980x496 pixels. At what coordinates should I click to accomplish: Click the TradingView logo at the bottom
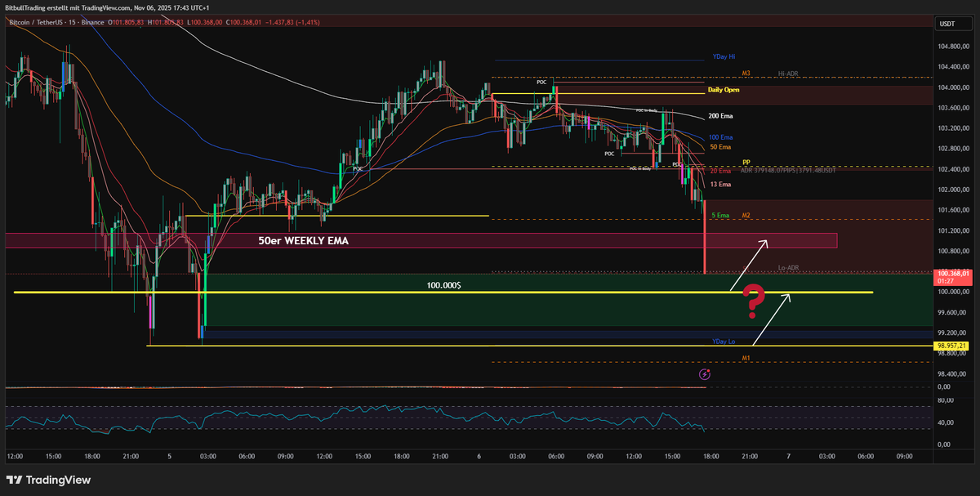click(x=48, y=480)
